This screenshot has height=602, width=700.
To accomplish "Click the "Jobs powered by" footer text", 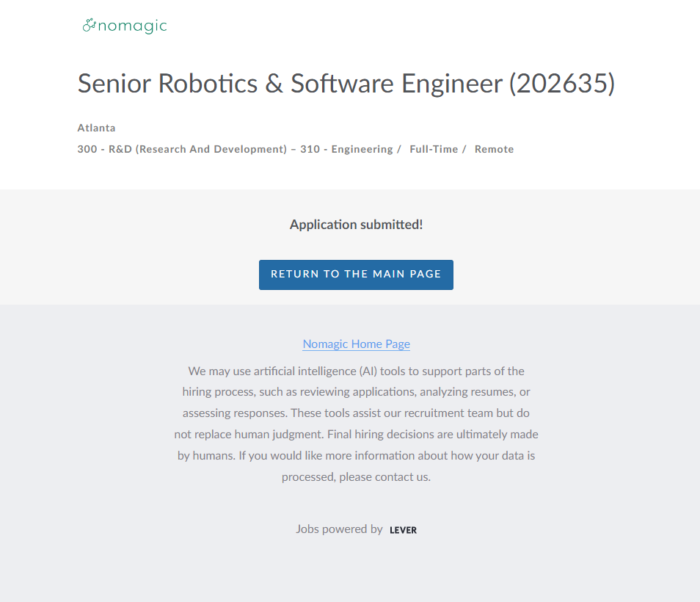I will tap(339, 529).
